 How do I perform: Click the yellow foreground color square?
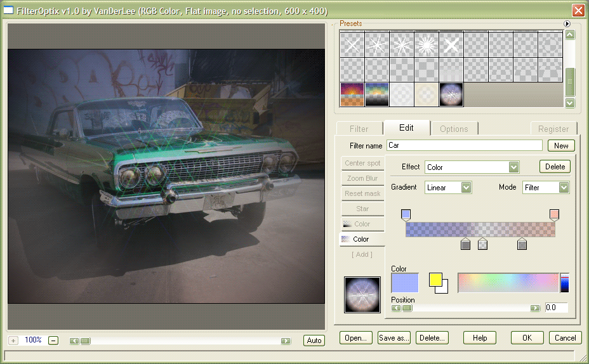(435, 280)
